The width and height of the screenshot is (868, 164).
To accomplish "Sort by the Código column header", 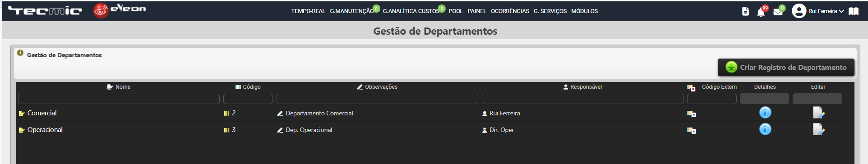I will [x=248, y=87].
